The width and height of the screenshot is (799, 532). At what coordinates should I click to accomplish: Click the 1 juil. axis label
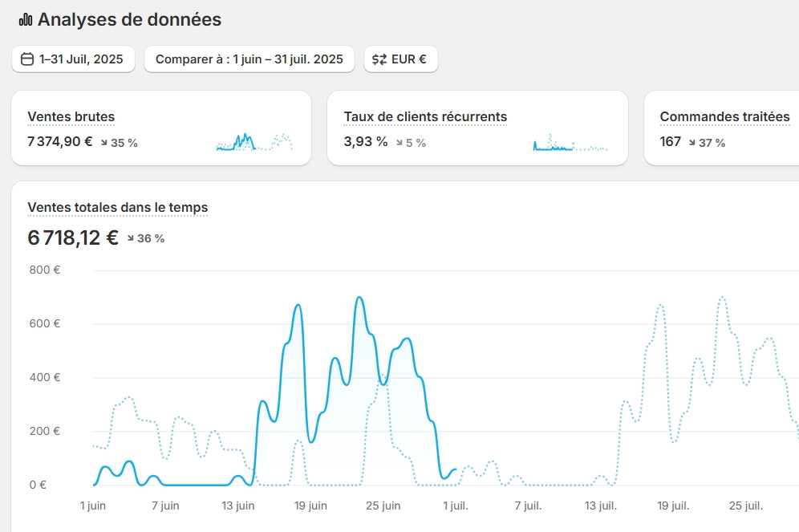point(456,506)
